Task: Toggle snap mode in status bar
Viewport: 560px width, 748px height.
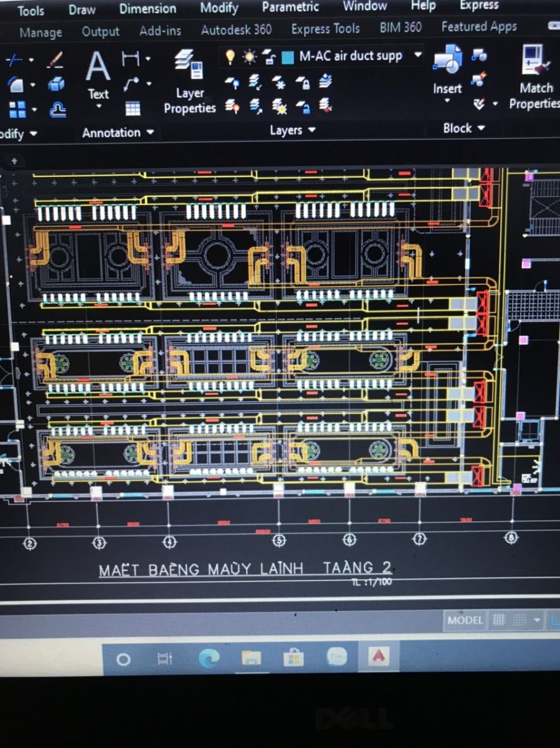Action: 519,620
